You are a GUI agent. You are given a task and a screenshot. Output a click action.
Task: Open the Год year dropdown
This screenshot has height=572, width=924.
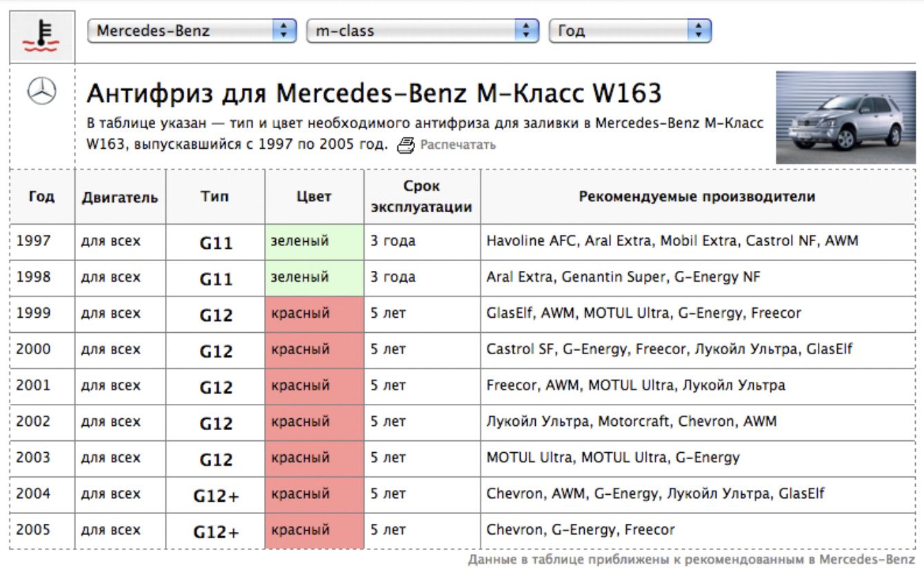click(x=630, y=31)
